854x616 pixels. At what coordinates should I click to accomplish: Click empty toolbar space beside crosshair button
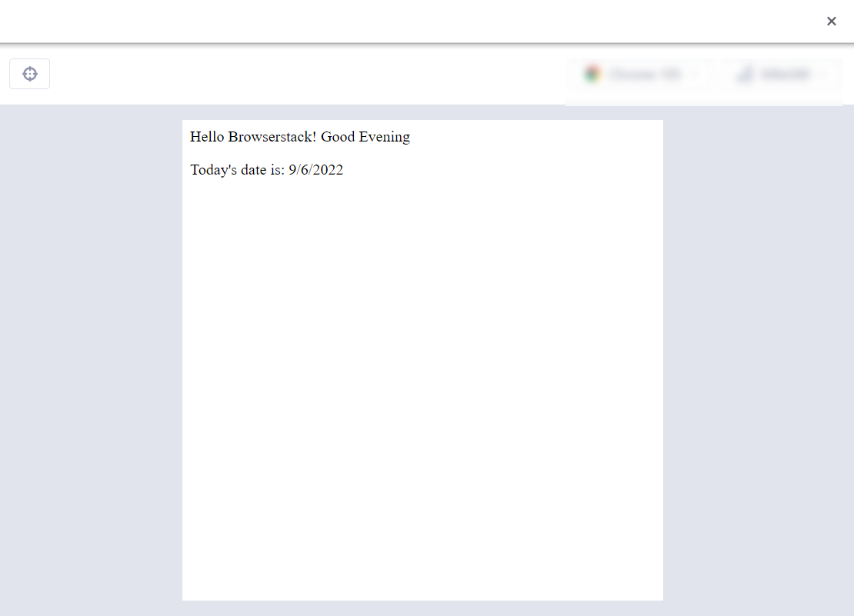coord(308,75)
